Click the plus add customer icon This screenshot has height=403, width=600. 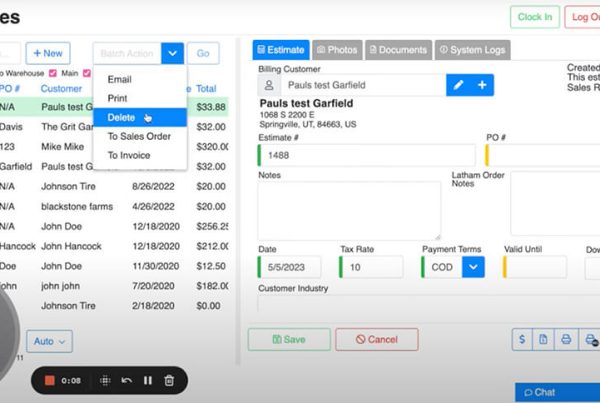[x=481, y=85]
